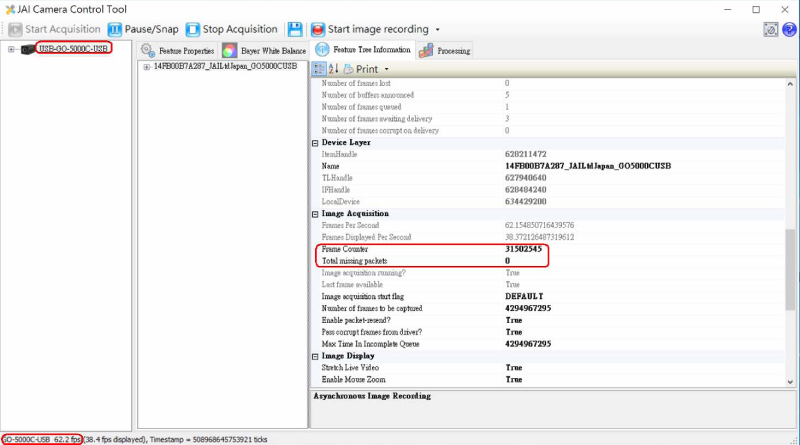
Task: Expand the 14FB00B7A287 feature tree node
Action: tap(146, 67)
